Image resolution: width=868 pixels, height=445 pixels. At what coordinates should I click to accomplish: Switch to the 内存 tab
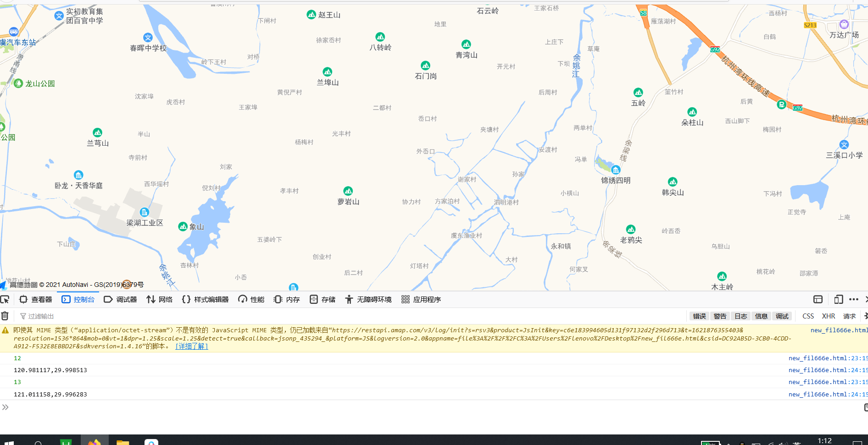287,299
